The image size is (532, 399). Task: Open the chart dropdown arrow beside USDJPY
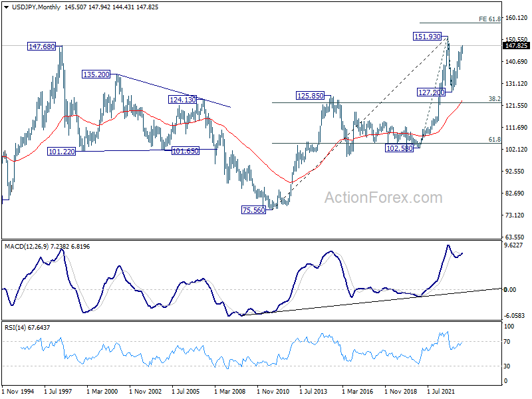pyautogui.click(x=7, y=7)
